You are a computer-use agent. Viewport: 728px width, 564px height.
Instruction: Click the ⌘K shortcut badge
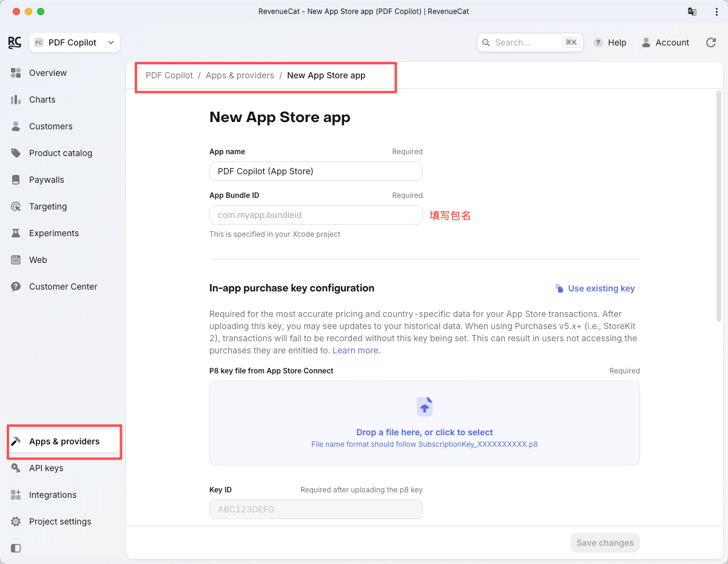[571, 42]
